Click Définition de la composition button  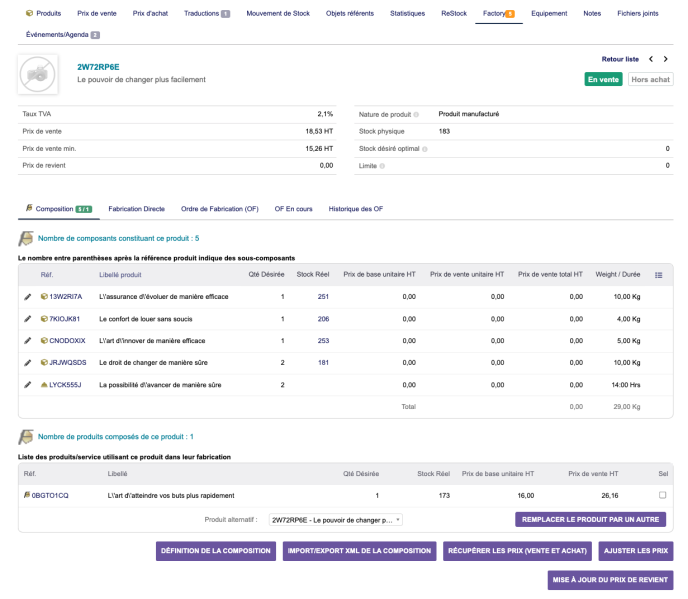(x=216, y=551)
